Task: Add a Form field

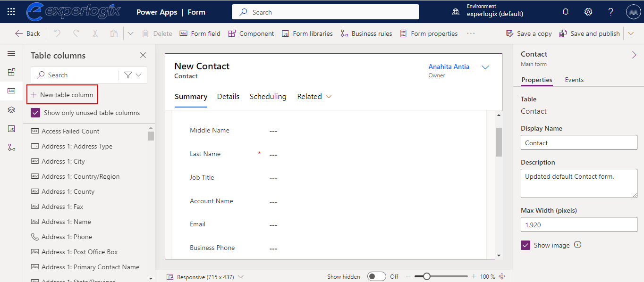Action: coord(200,33)
